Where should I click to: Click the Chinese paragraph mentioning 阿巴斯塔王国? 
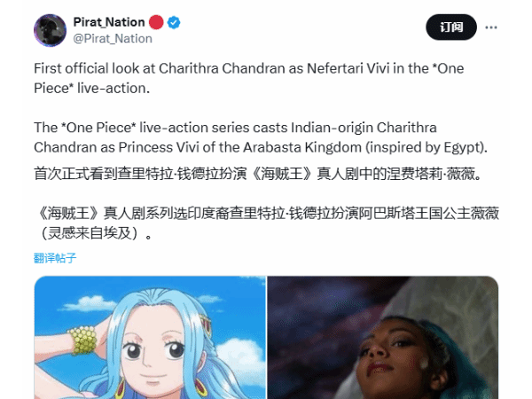(266, 223)
